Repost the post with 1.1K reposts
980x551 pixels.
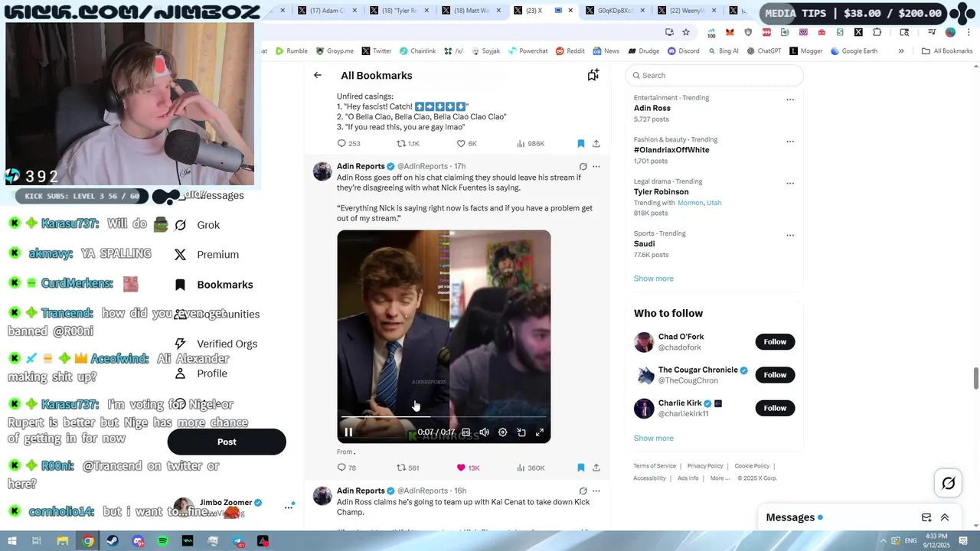click(407, 144)
